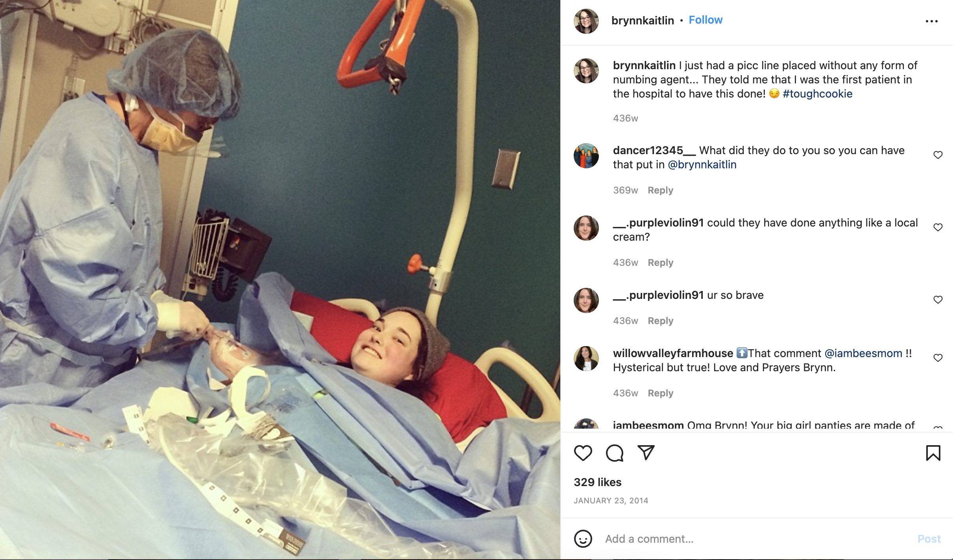Click the Post comment button
The width and height of the screenshot is (953, 560).
[x=929, y=539]
